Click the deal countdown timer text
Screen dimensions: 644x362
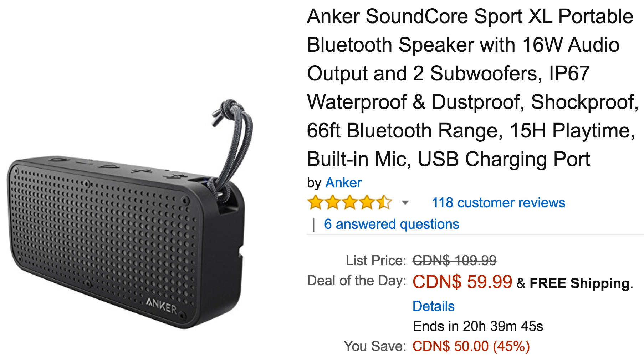[x=478, y=326]
